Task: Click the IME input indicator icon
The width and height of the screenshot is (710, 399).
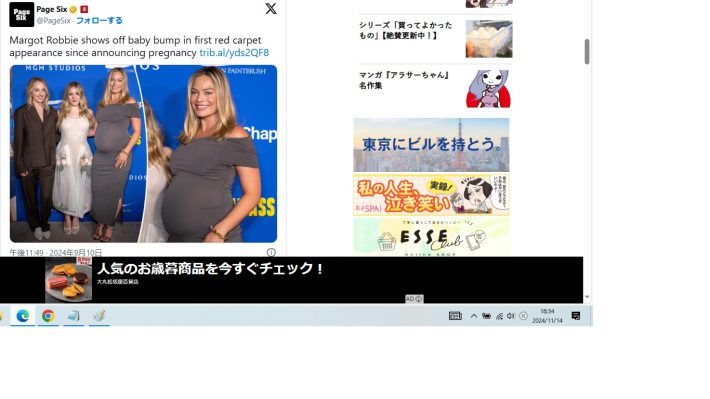Action: click(x=523, y=316)
